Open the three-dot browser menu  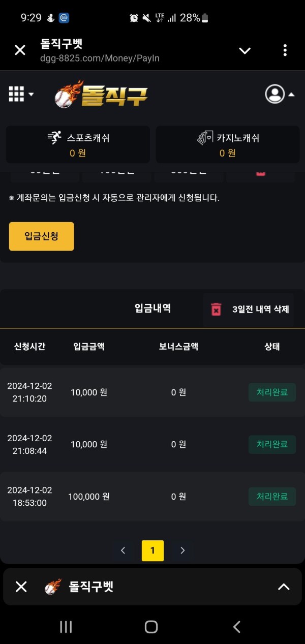[x=285, y=50]
